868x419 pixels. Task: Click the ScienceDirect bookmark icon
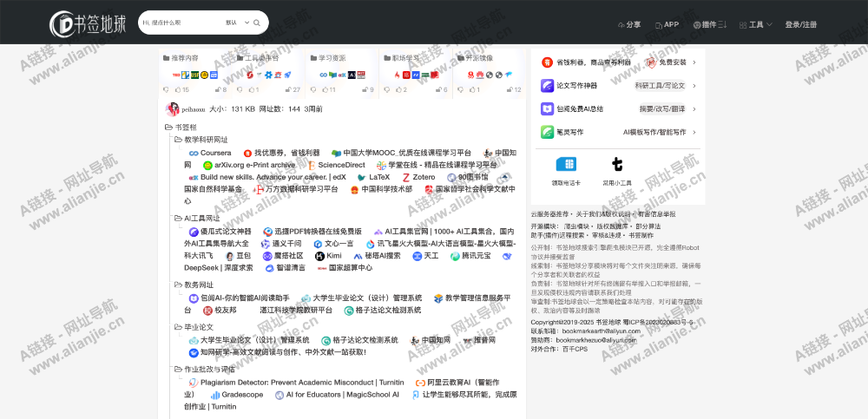312,165
